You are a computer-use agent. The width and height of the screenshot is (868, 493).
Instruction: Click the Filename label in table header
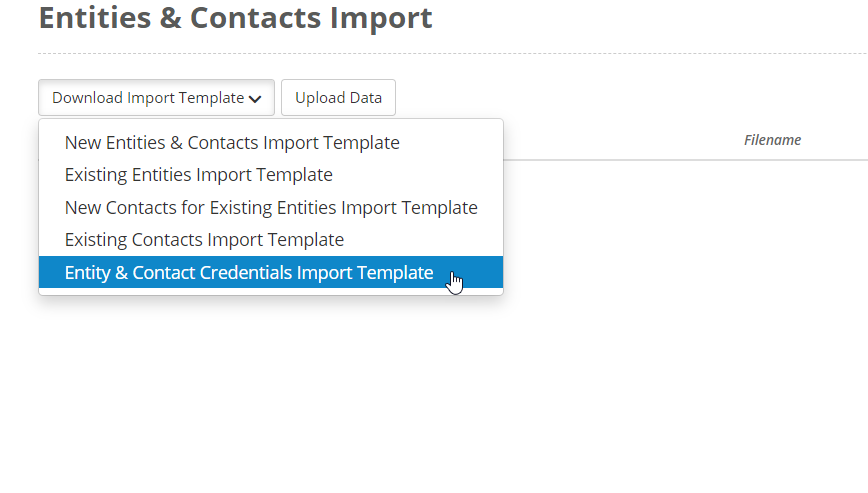(772, 140)
